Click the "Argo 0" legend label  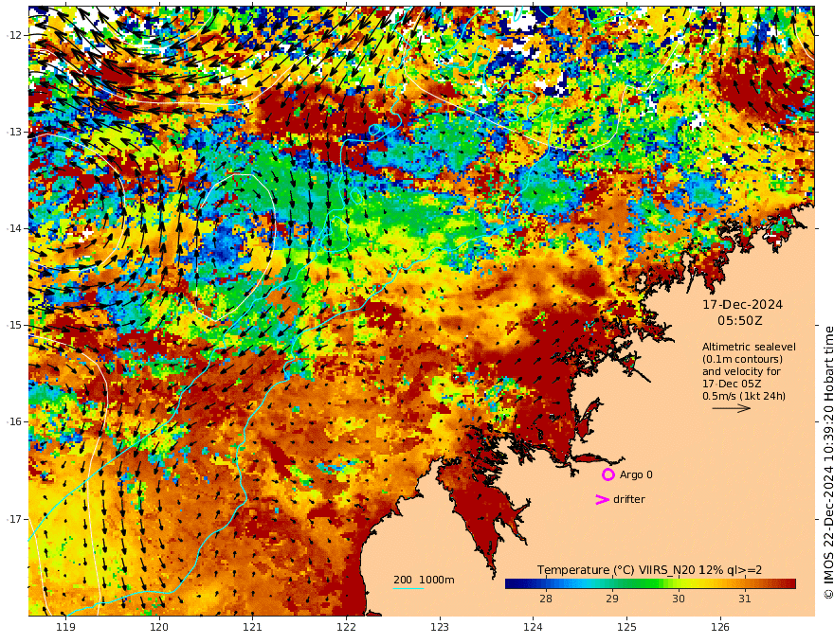[x=636, y=474]
